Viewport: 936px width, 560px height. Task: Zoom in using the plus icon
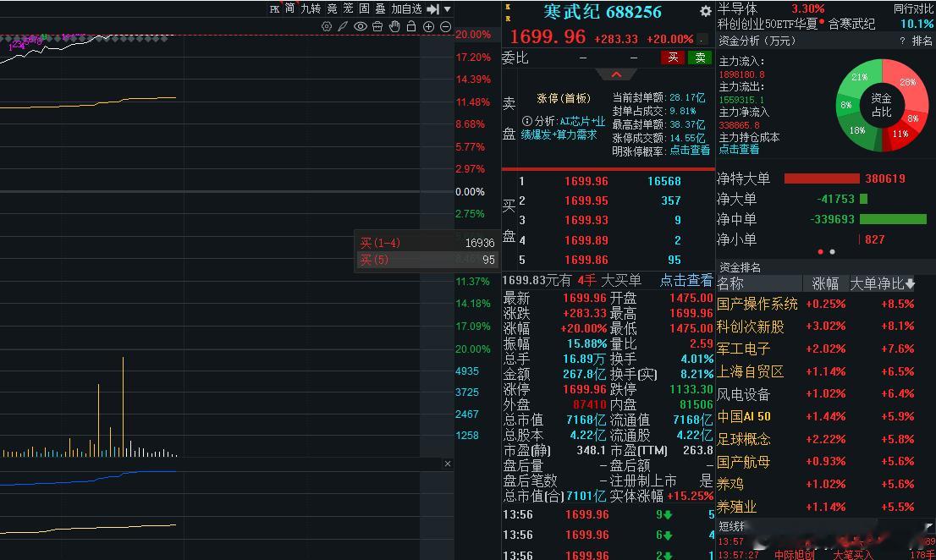pyautogui.click(x=429, y=26)
